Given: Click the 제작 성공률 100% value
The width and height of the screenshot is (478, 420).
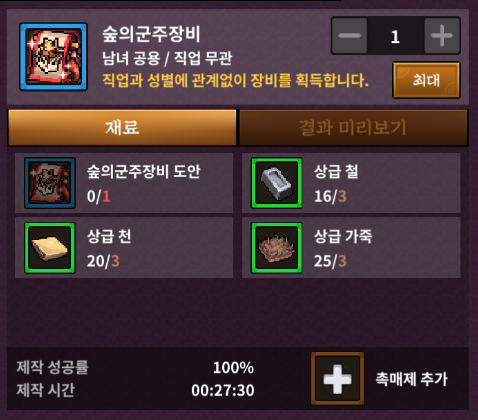Looking at the screenshot, I should point(233,368).
